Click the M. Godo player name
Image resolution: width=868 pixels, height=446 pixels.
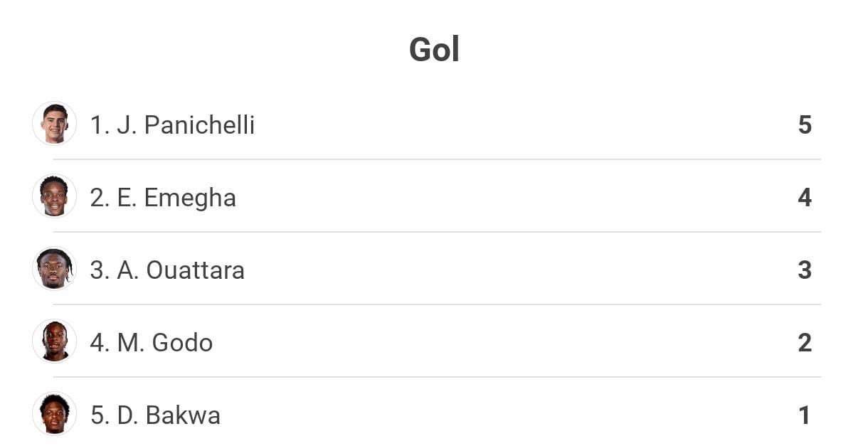click(x=165, y=343)
